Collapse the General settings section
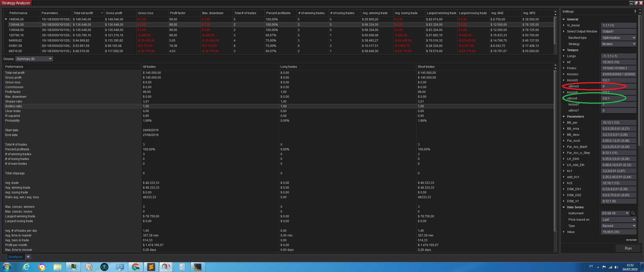The image size is (644, 272). tap(564, 19)
